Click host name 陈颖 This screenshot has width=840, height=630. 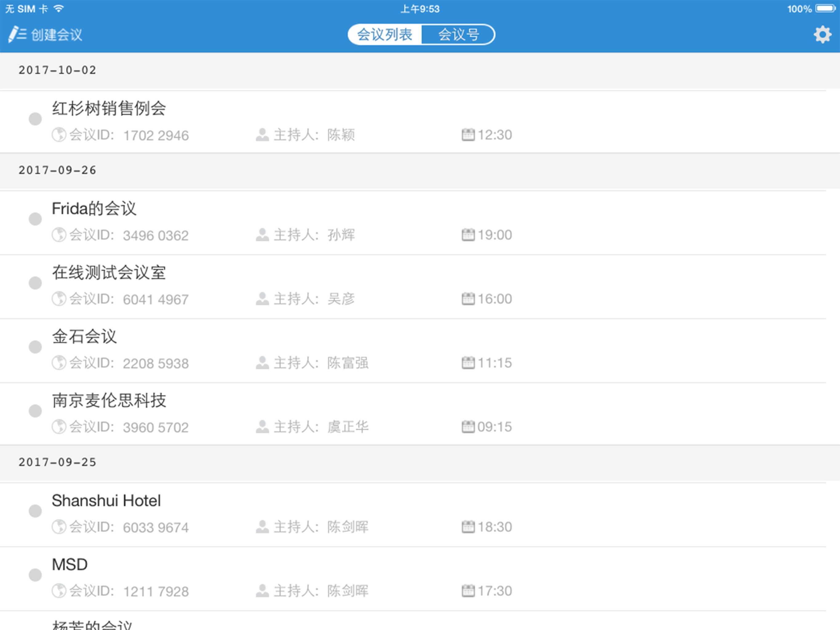tap(341, 135)
